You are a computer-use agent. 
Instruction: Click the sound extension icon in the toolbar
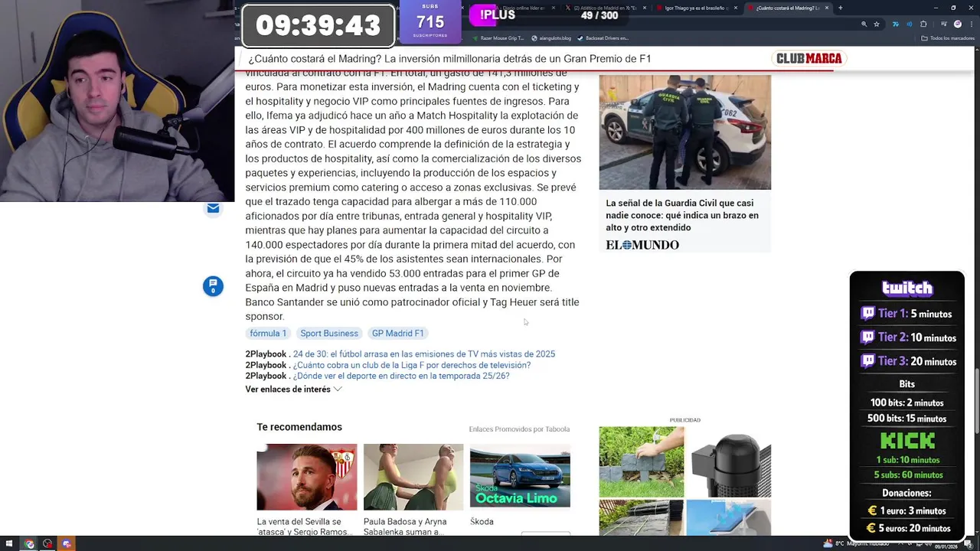(909, 24)
